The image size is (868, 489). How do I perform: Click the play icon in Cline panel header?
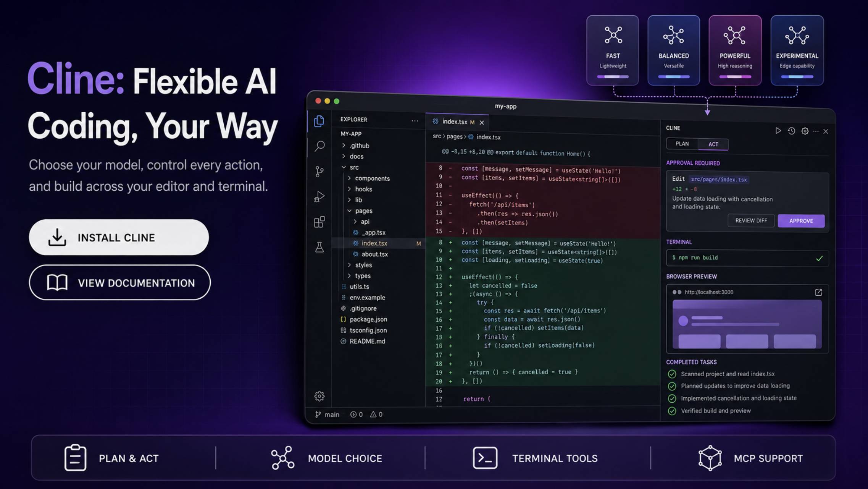[x=778, y=131]
